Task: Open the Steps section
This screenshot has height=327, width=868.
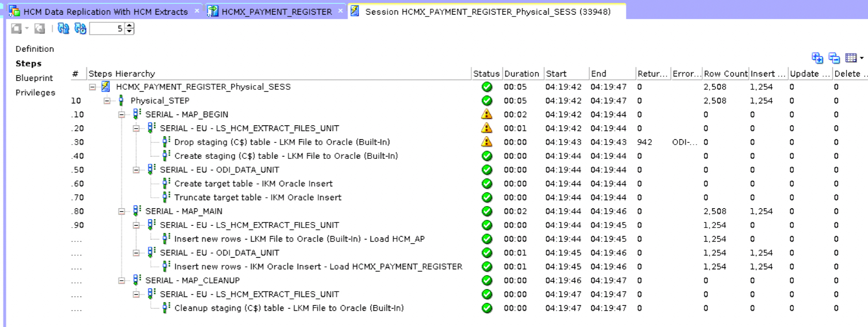Action: pyautogui.click(x=28, y=63)
